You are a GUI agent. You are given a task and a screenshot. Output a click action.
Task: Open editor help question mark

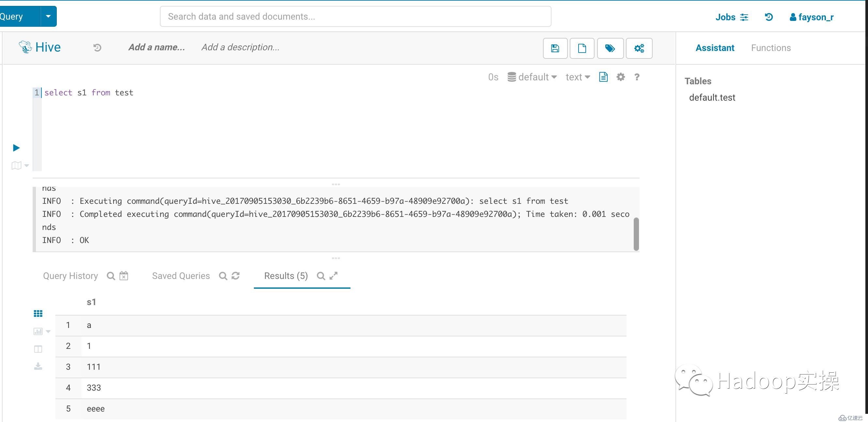[x=637, y=77]
